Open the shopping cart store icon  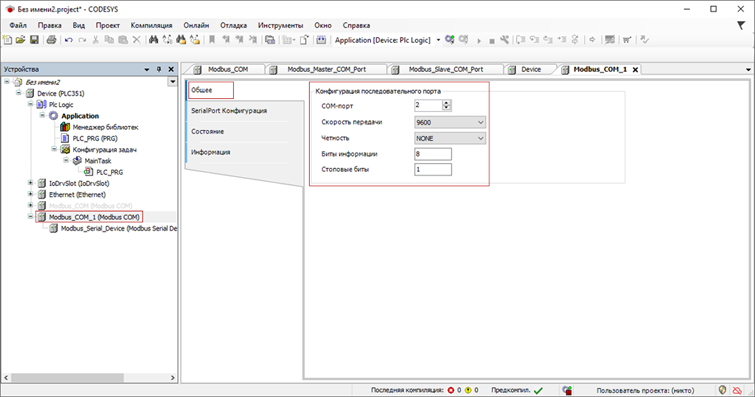pyautogui.click(x=626, y=40)
